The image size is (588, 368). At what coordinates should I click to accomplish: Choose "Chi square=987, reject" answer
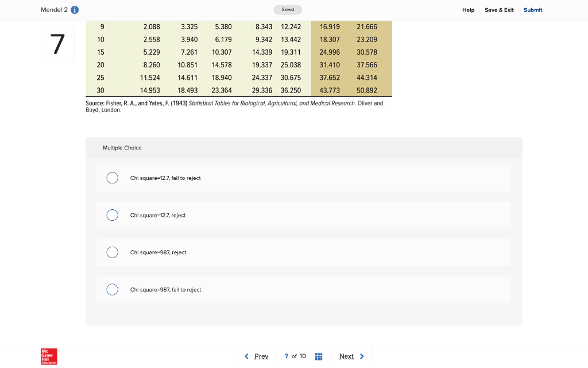coord(113,252)
